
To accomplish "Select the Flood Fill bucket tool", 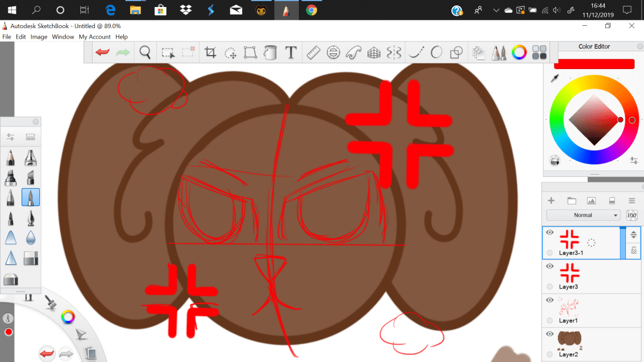I will (x=270, y=53).
